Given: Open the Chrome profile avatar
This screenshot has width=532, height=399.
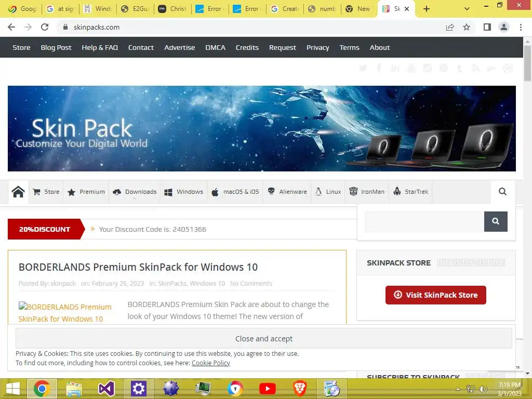Looking at the screenshot, I should click(x=504, y=27).
